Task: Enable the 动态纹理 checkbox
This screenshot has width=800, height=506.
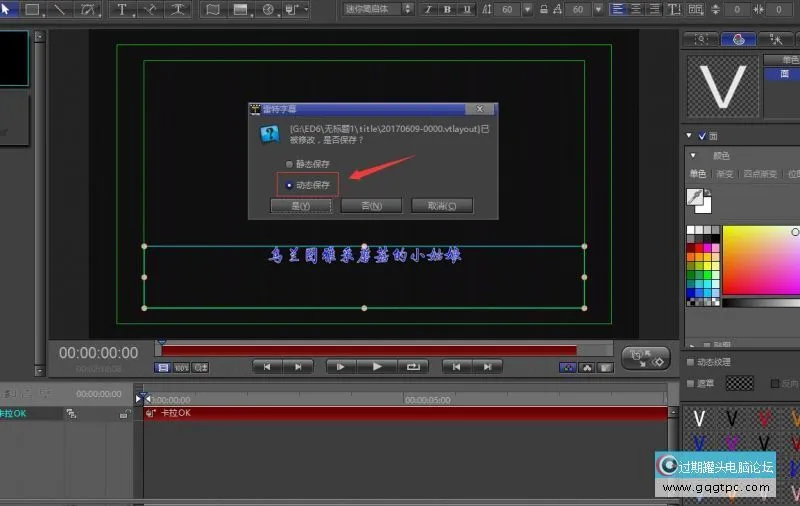Action: (x=691, y=361)
